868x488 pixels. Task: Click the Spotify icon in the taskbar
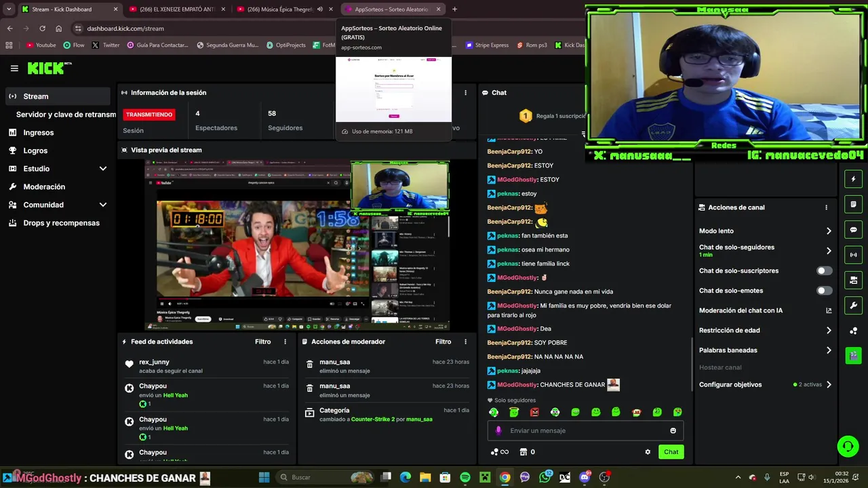click(465, 477)
